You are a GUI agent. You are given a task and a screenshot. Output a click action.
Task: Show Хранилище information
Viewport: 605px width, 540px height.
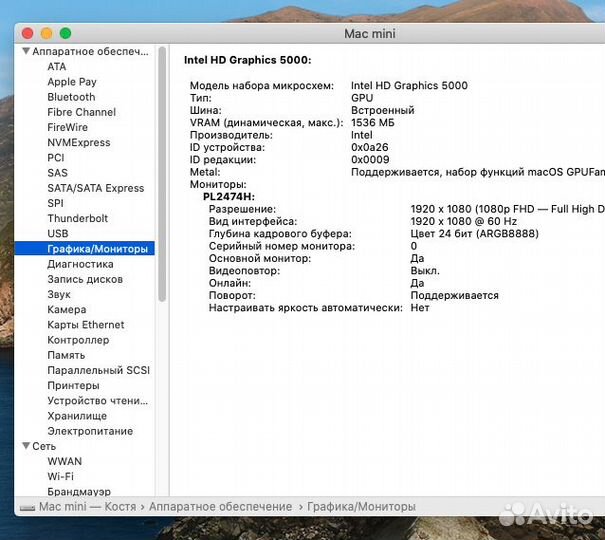tap(77, 416)
